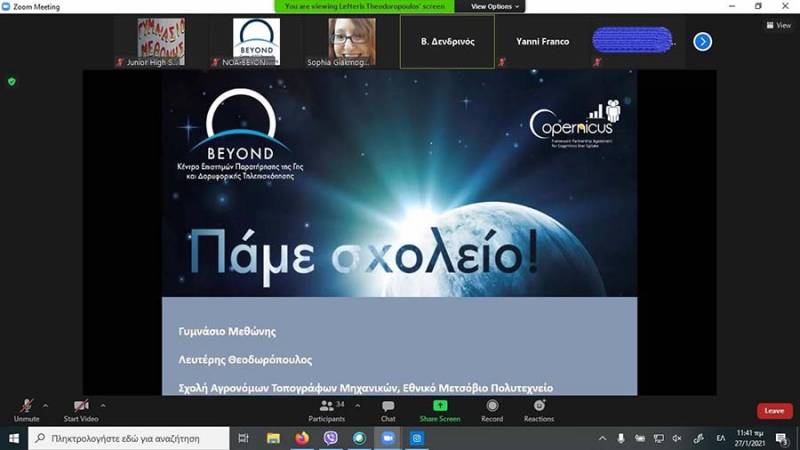Expand audio options arrow beside Unmute
The height and width of the screenshot is (450, 800).
tap(45, 406)
